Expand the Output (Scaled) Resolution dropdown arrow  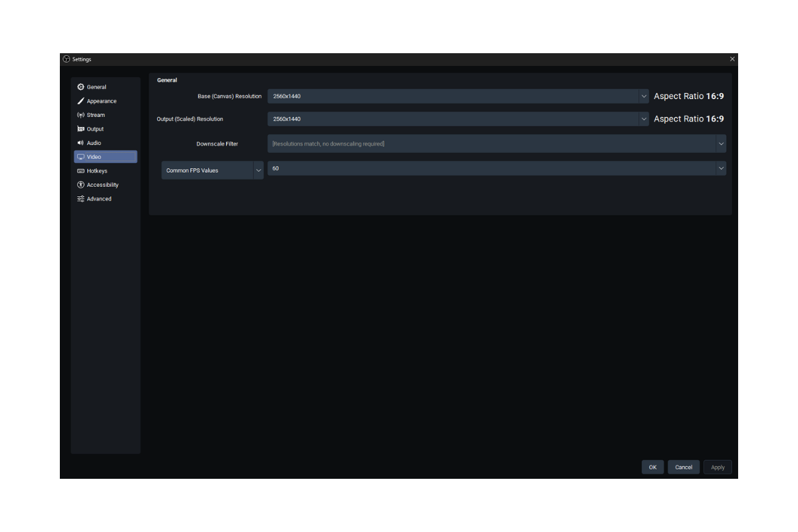click(644, 119)
